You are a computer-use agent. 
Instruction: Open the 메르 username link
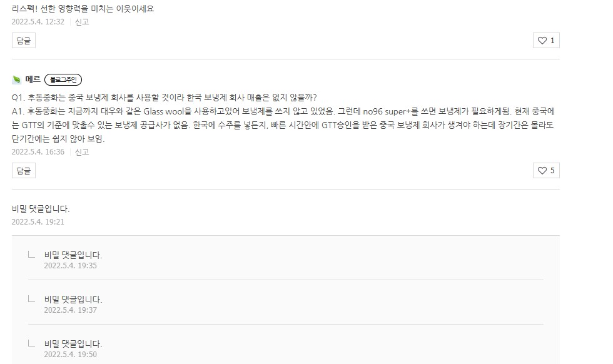coord(33,80)
